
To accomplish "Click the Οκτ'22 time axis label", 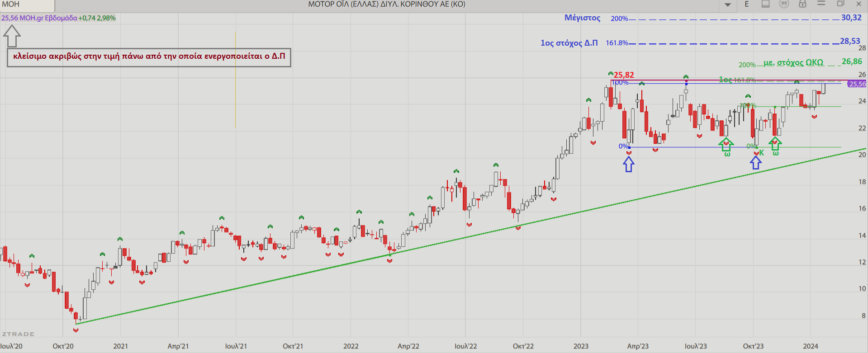I will (x=523, y=346).
